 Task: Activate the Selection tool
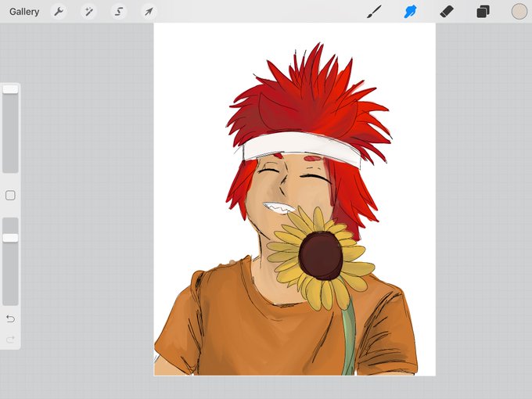119,12
